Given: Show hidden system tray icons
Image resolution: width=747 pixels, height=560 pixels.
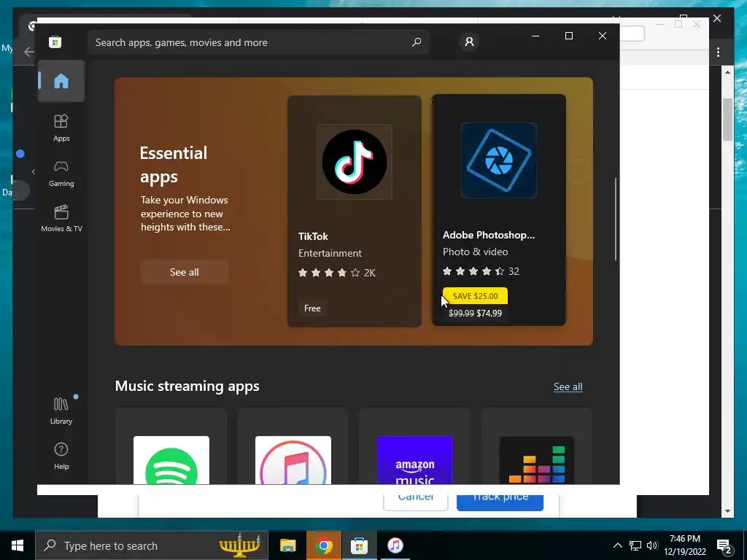Looking at the screenshot, I should click(617, 545).
